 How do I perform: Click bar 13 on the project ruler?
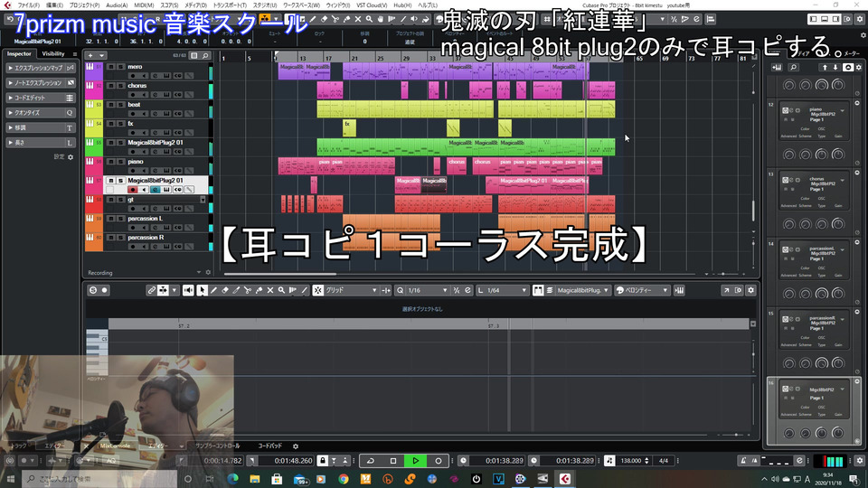302,58
